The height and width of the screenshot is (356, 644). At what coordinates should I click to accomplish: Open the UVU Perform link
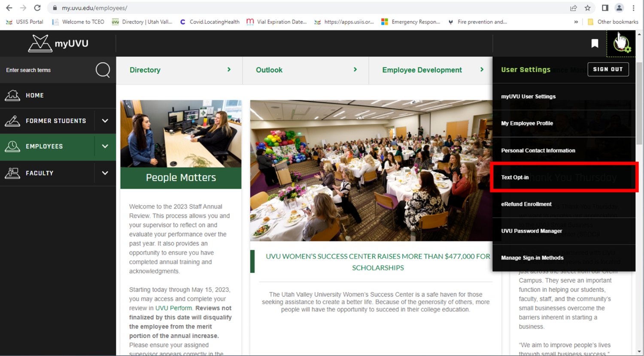click(x=173, y=308)
